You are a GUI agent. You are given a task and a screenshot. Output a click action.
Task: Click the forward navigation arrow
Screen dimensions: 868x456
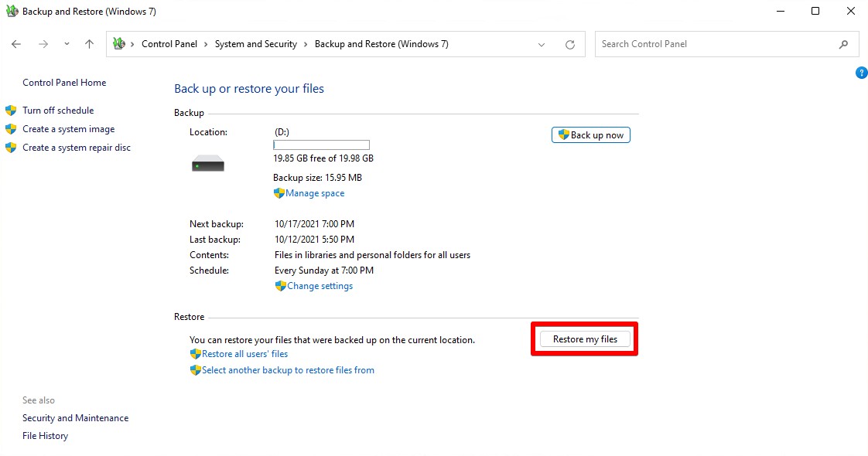43,44
